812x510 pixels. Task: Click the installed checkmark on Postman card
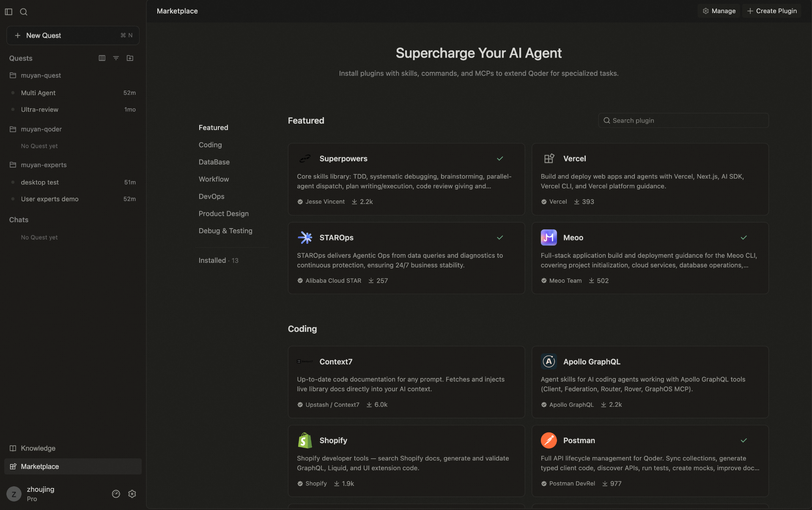[x=744, y=441]
